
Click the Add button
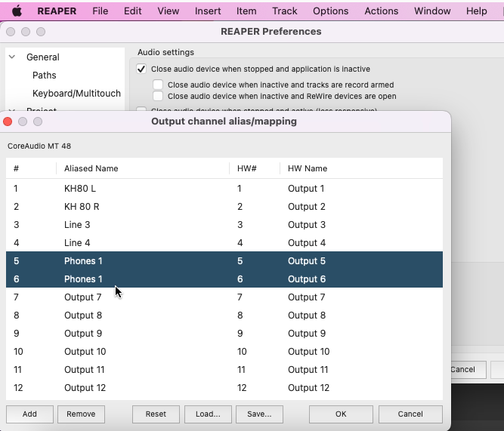click(29, 414)
